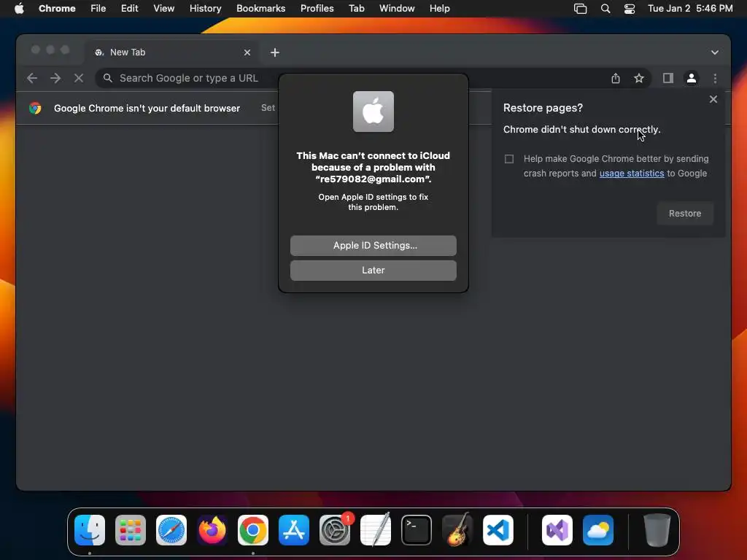Open the Share this page icon
Viewport: 747px width, 560px height.
616,78
